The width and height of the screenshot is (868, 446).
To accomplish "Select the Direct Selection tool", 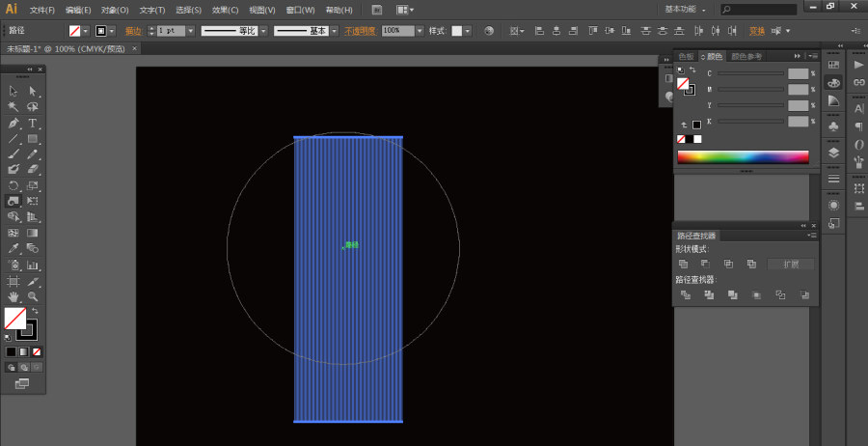I will coord(32,91).
